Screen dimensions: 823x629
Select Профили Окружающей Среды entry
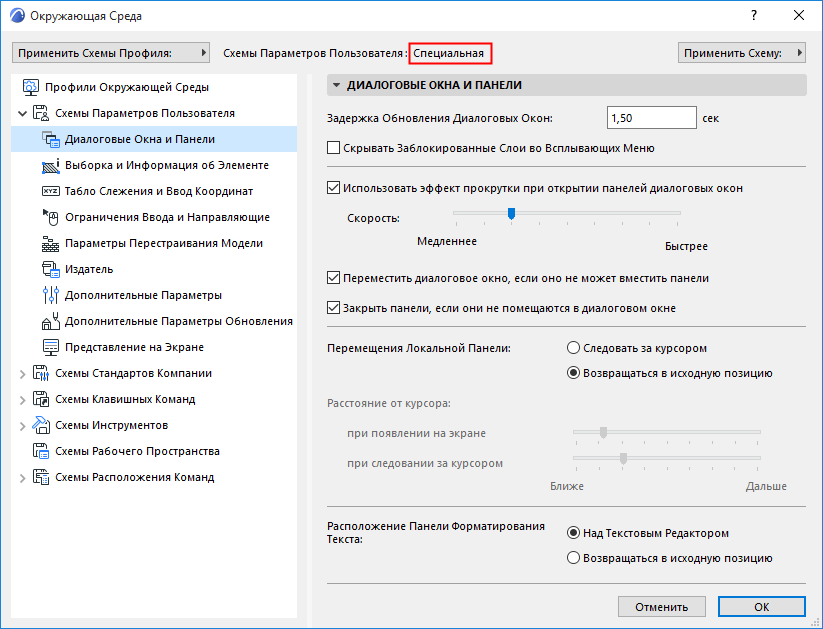[x=154, y=87]
